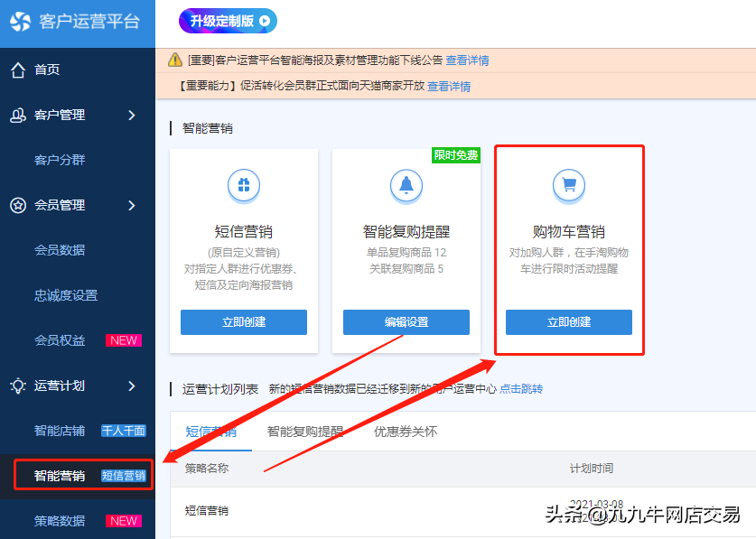The height and width of the screenshot is (539, 756).
Task: Click the 限时免费 green badge
Action: (x=455, y=155)
